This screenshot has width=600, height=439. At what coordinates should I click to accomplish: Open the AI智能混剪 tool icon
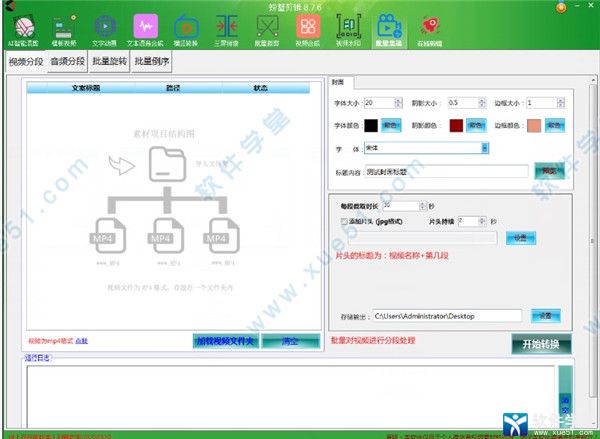[x=24, y=31]
